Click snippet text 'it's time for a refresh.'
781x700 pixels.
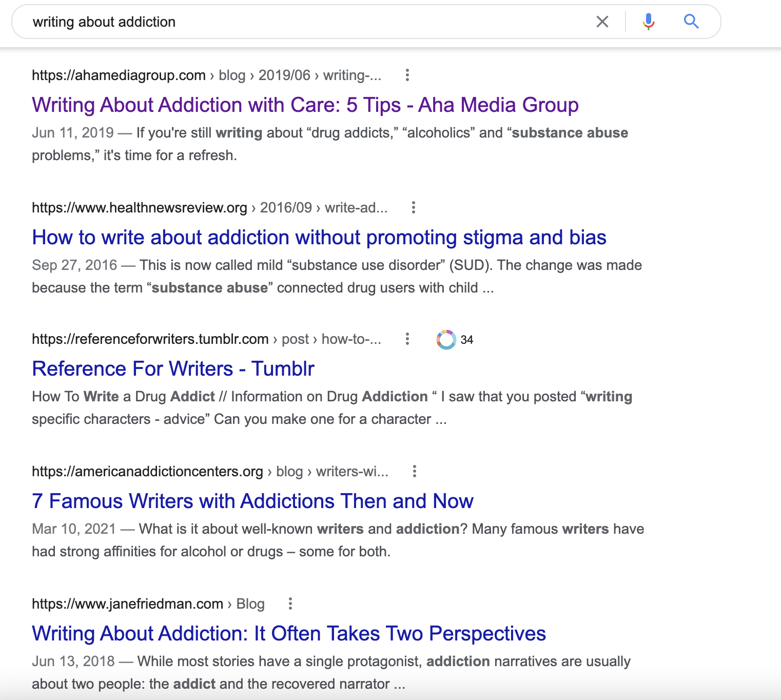pyautogui.click(x=170, y=155)
